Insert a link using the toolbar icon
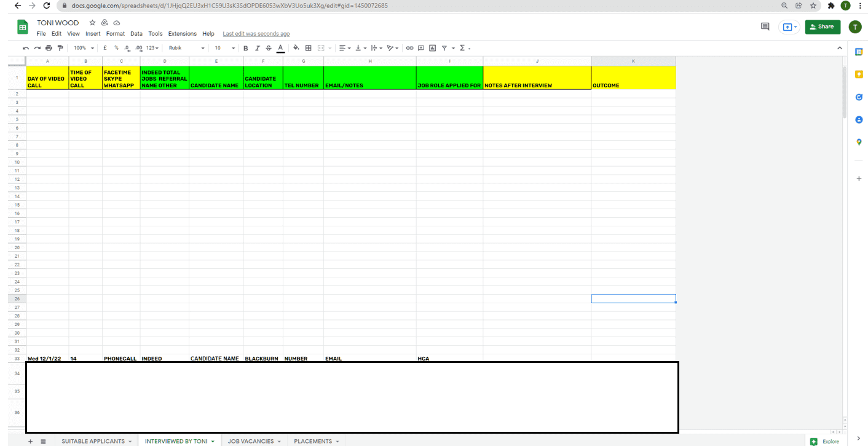Viewport: 868px width, 446px height. point(409,48)
